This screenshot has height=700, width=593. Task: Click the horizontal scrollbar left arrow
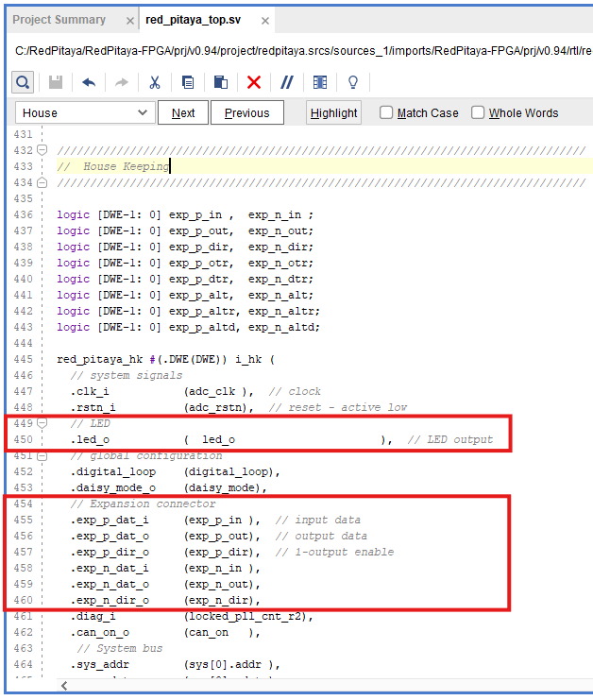(x=64, y=685)
